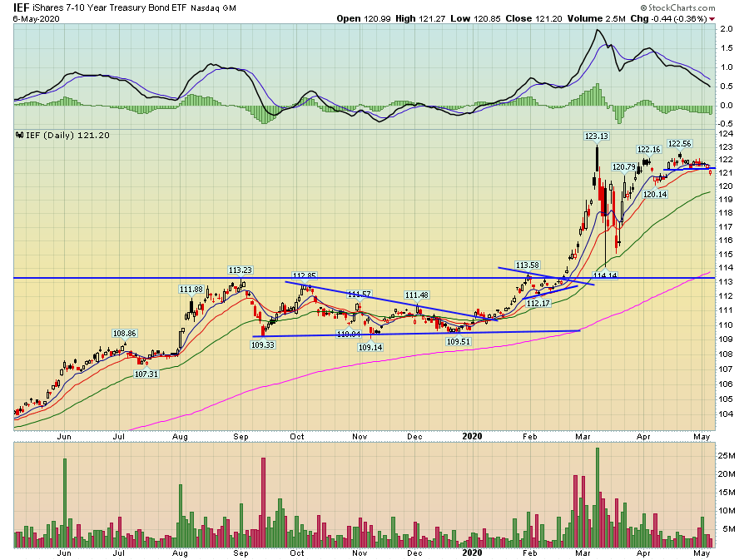Image resolution: width=749 pixels, height=560 pixels.
Task: Click the 104 tick on the price axis
Action: pyautogui.click(x=726, y=414)
